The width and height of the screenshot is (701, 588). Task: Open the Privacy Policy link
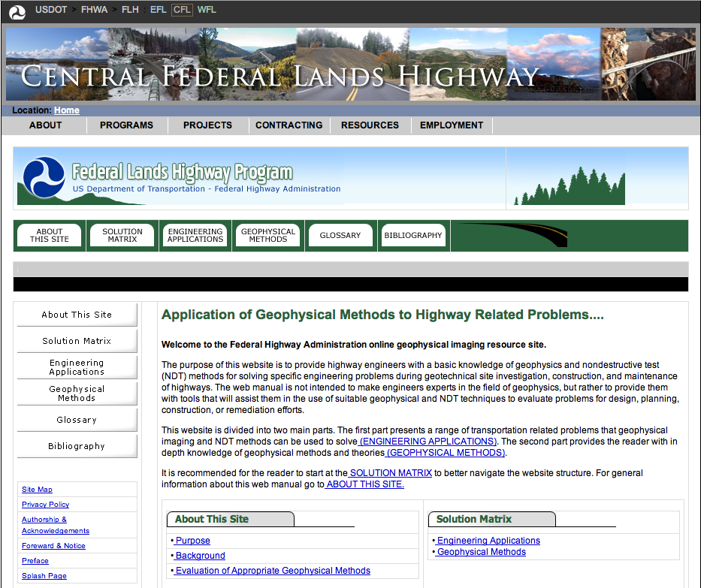(46, 505)
